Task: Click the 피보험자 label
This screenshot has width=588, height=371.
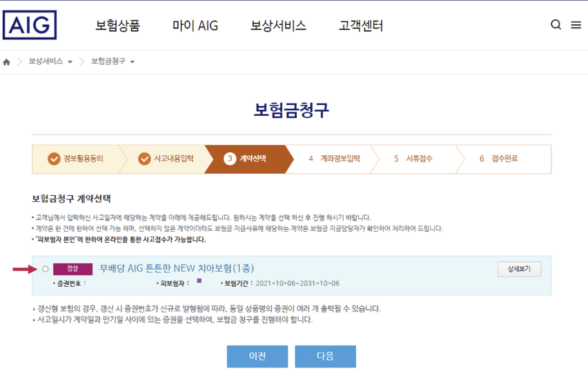Action: point(173,283)
